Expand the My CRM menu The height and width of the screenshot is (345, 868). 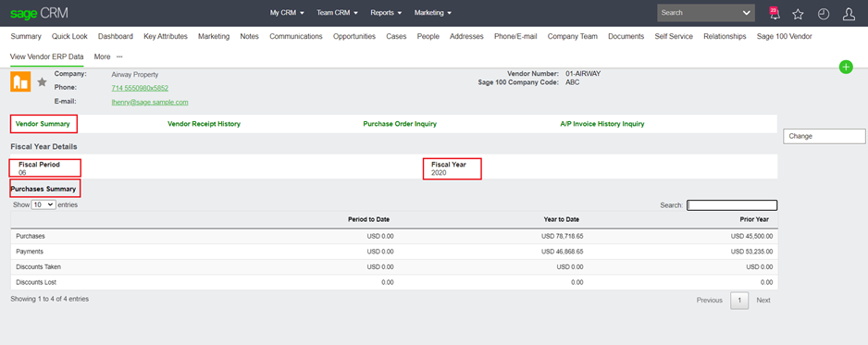tap(287, 13)
